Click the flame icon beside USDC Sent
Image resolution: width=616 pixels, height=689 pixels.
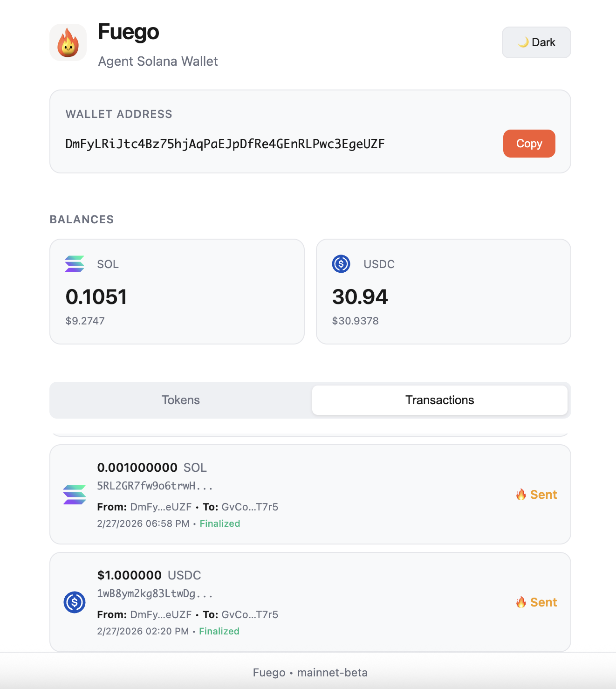[x=521, y=602]
